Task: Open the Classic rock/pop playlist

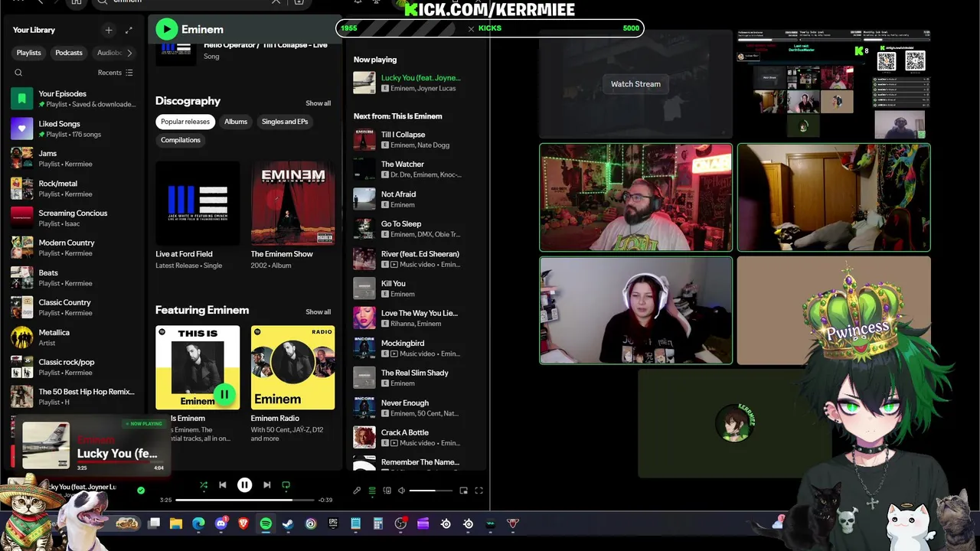Action: [73, 367]
